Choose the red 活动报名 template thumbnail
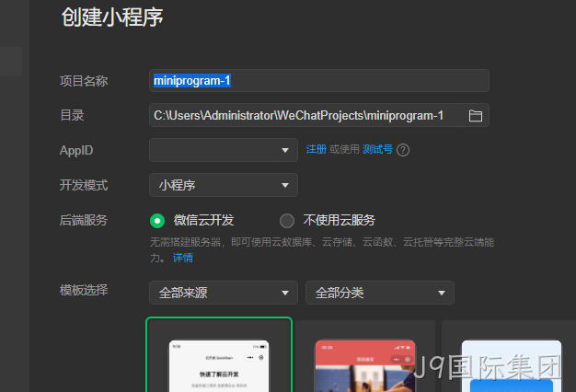 click(x=365, y=356)
